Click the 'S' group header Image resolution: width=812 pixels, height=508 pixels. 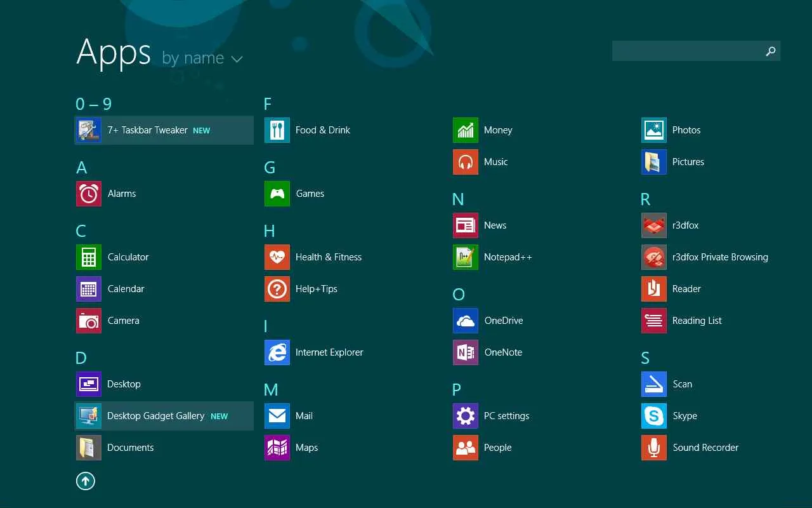tap(645, 358)
